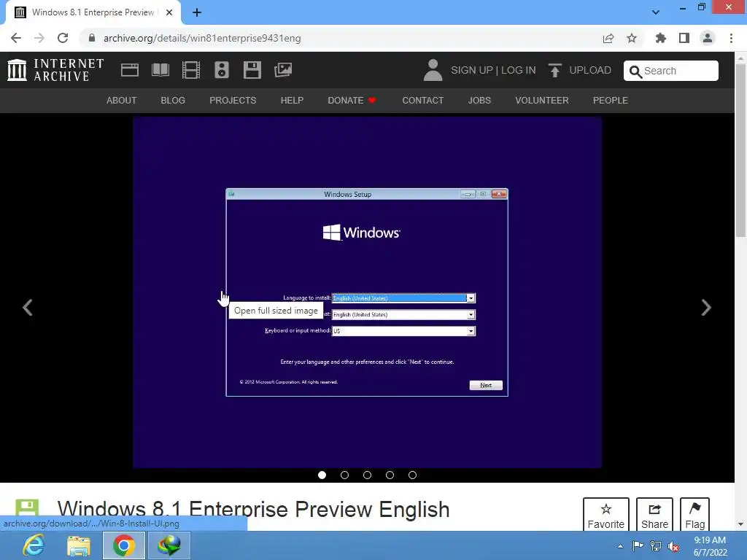The width and height of the screenshot is (747, 560).
Task: Open new tab with plus button
Action: [x=197, y=12]
